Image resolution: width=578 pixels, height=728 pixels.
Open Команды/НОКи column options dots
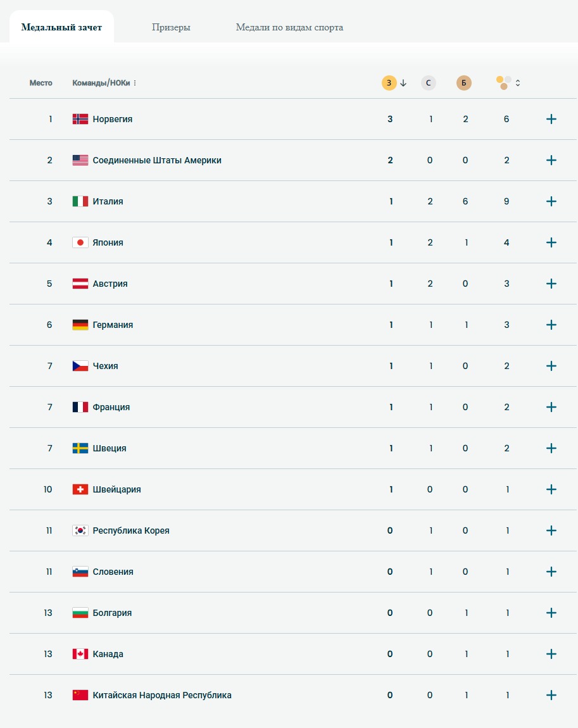(x=135, y=83)
